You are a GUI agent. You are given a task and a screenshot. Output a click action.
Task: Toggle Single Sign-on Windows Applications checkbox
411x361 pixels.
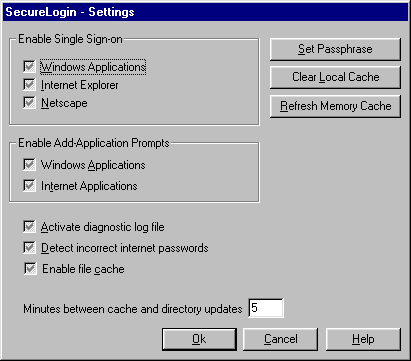tap(29, 66)
